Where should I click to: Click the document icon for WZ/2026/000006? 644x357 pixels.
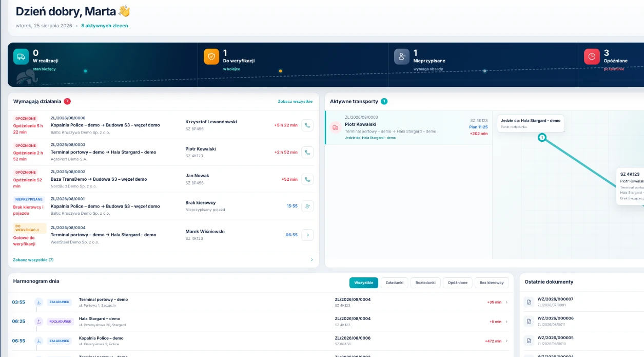click(x=528, y=321)
